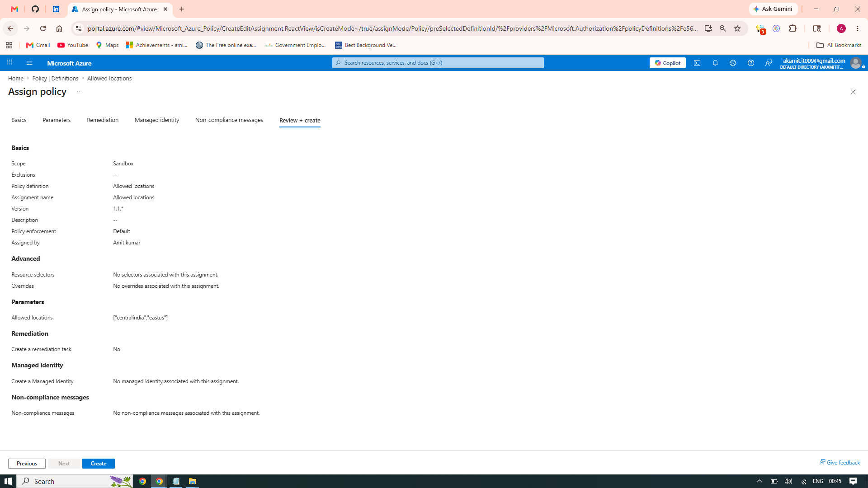868x488 pixels.
Task: Open Windows action center notifications
Action: pos(853,481)
